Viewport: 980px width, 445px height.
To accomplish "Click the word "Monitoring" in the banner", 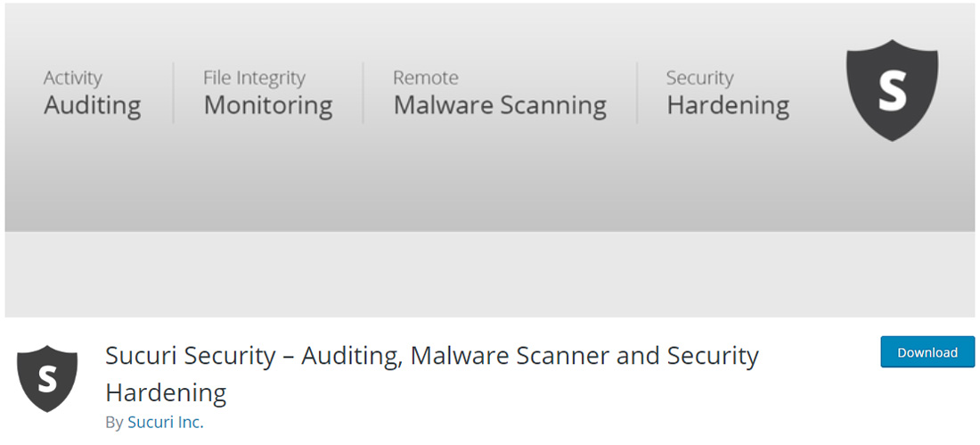I will click(268, 105).
